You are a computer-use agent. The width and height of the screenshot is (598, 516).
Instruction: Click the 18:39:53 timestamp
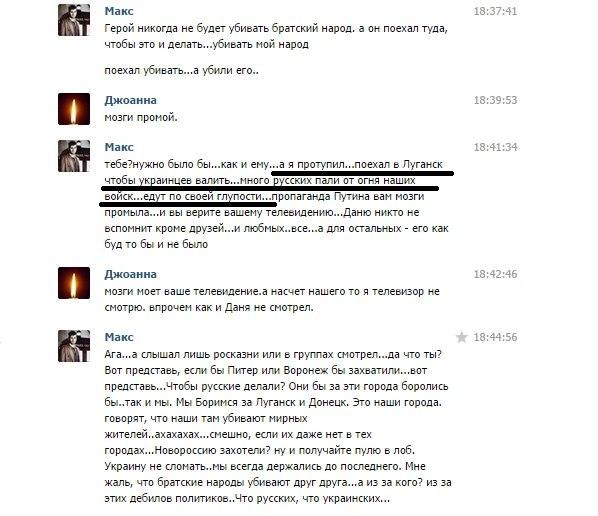coord(495,100)
